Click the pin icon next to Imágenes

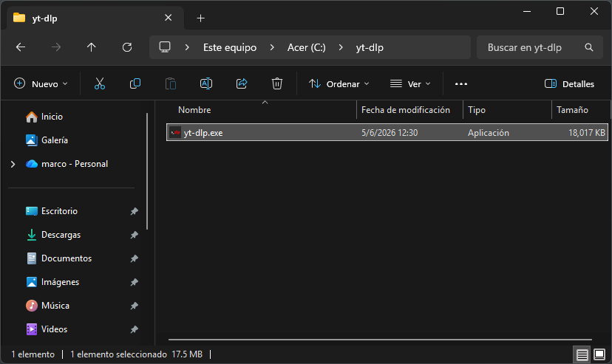(x=135, y=282)
